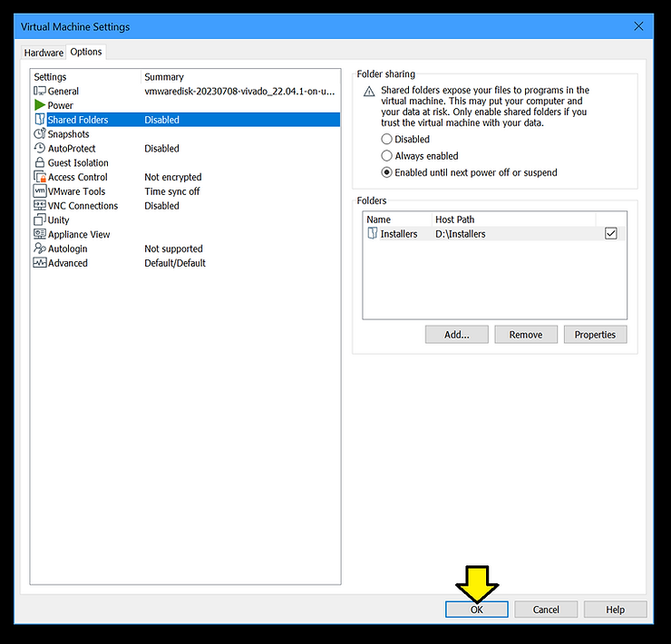Switch to the Hardware tab
Image resolution: width=671 pixels, height=644 pixels.
pyautogui.click(x=44, y=53)
